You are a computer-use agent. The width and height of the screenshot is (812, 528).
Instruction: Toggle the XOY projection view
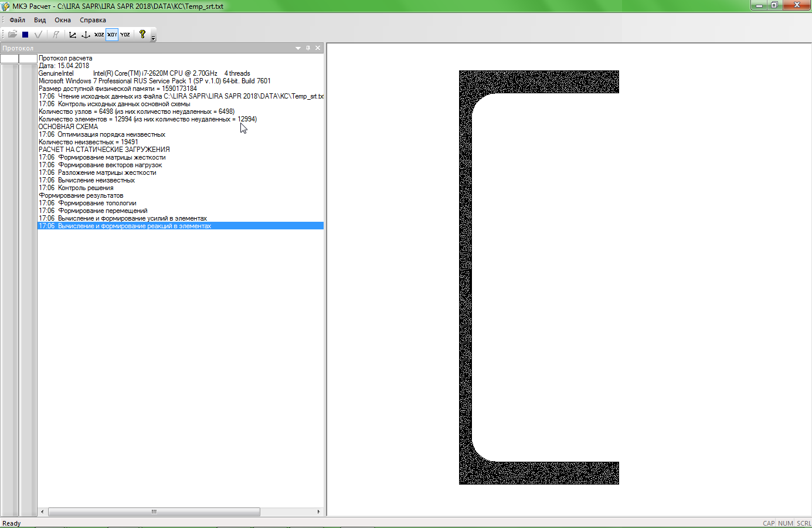click(112, 35)
